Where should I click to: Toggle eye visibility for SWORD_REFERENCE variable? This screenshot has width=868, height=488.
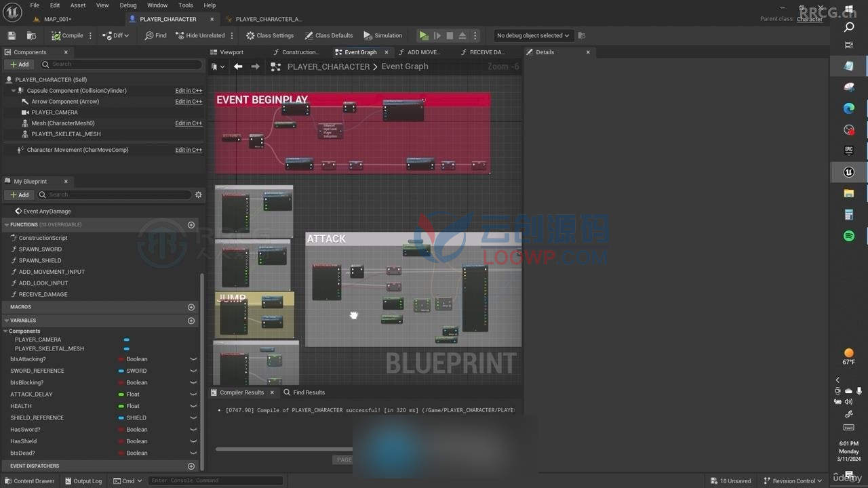193,371
